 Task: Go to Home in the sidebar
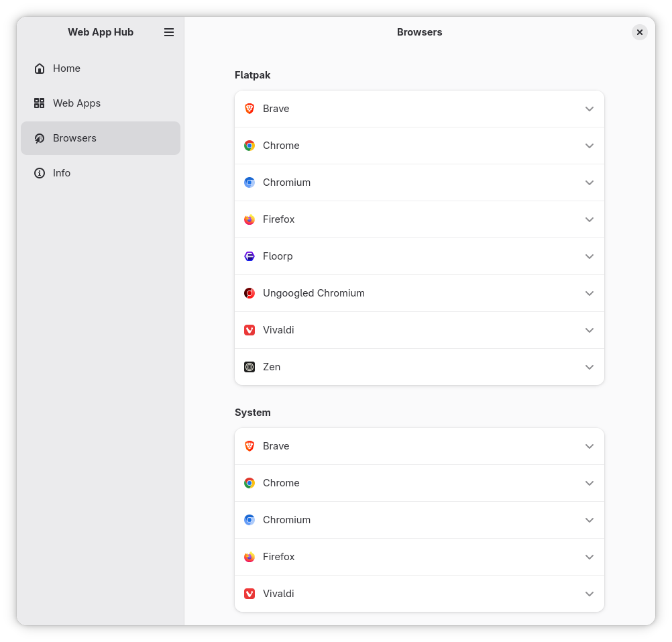pyautogui.click(x=67, y=68)
